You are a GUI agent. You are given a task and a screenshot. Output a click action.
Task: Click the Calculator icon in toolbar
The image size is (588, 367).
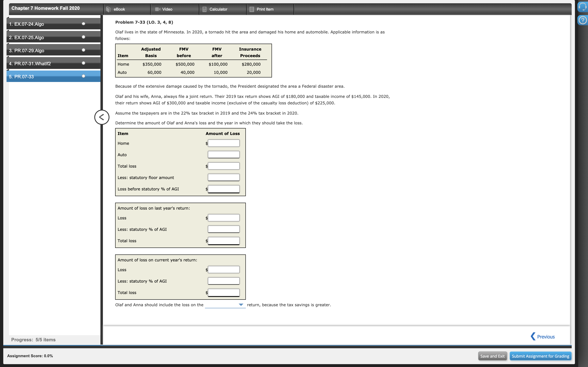205,9
